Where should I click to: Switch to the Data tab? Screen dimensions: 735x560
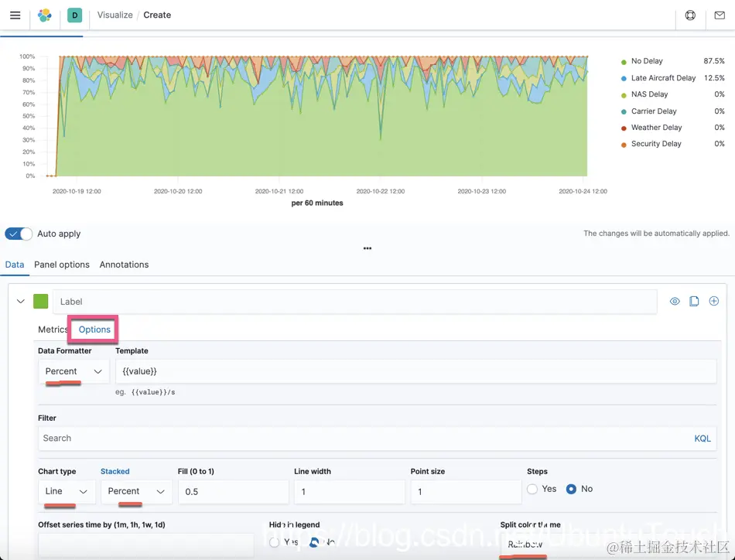point(15,265)
